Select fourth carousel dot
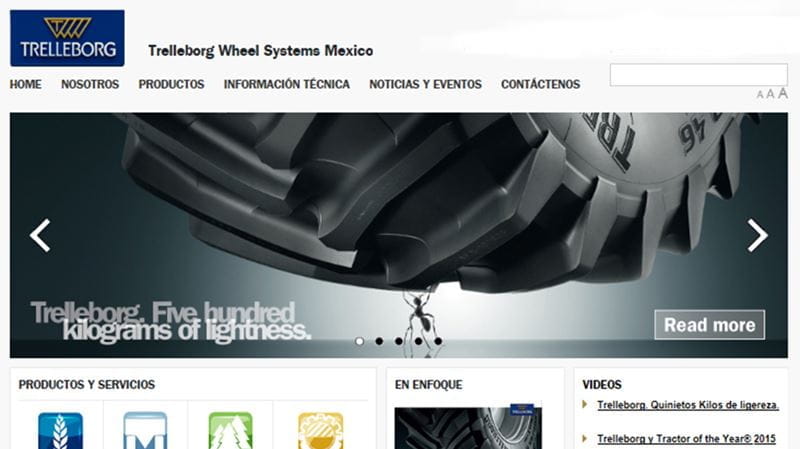800x449 pixels. tap(418, 341)
